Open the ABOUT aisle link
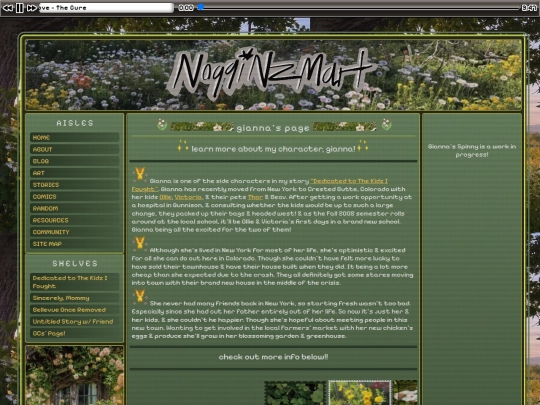540x405 pixels. tap(74, 149)
